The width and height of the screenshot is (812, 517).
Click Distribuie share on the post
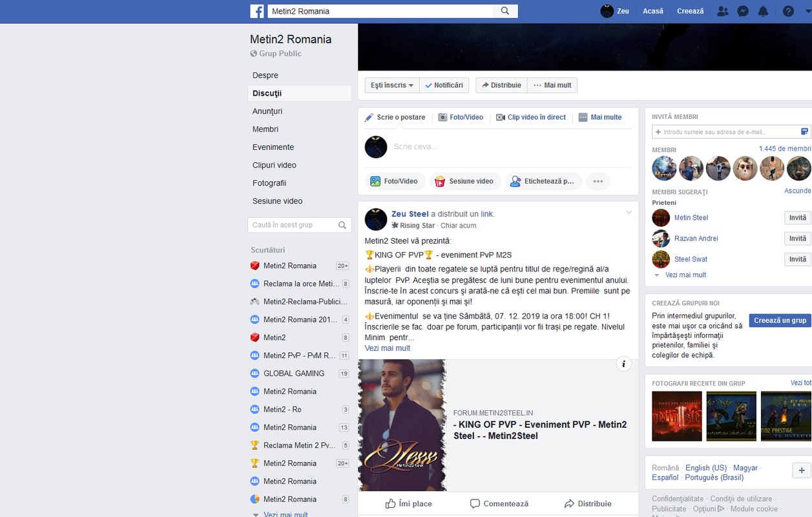coord(588,503)
